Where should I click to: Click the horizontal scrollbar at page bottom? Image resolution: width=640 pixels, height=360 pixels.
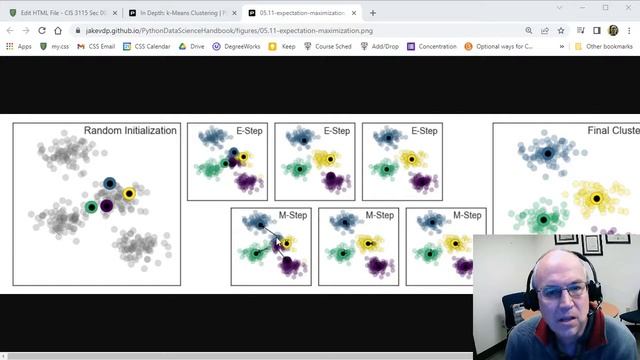point(240,356)
